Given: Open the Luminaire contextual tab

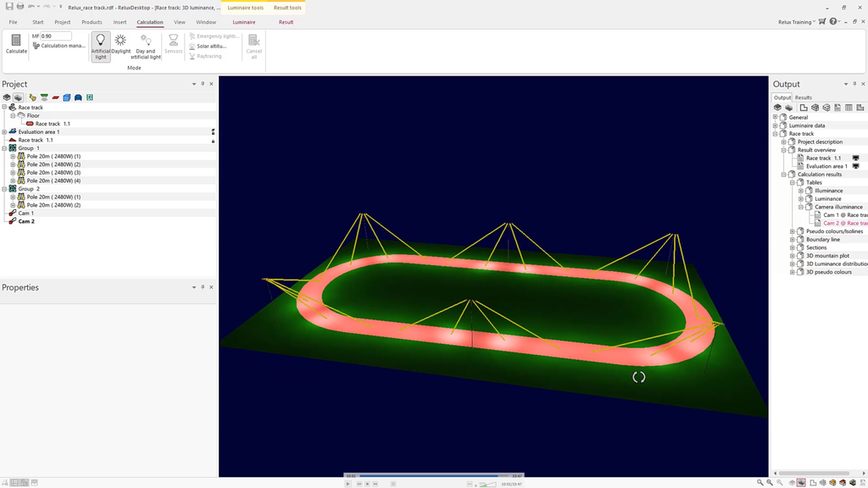Looking at the screenshot, I should (x=244, y=22).
